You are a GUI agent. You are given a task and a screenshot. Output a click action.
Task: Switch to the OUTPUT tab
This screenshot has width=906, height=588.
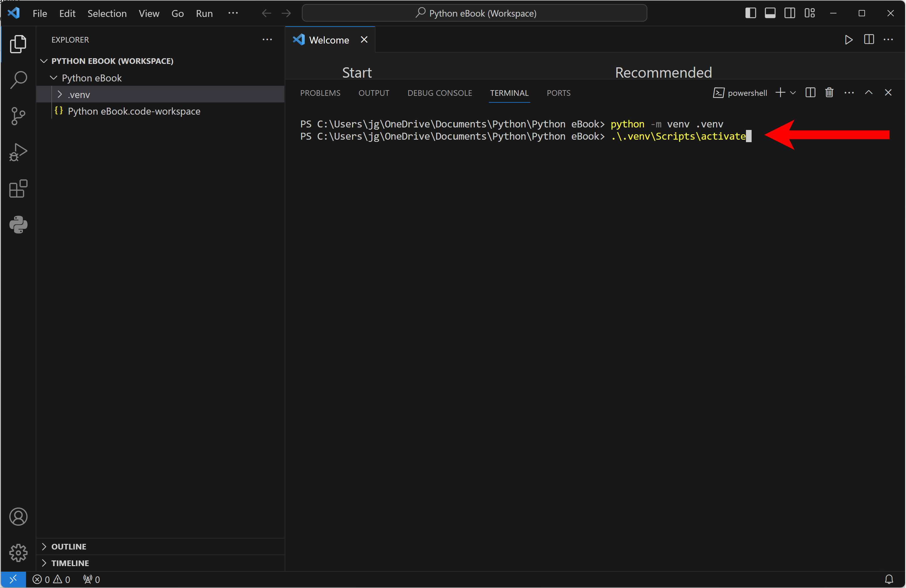(374, 93)
